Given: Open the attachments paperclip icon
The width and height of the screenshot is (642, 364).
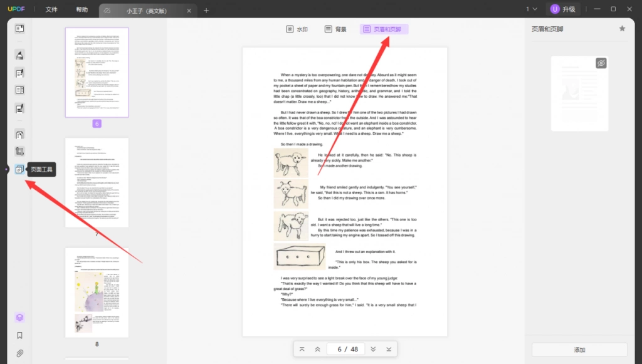Looking at the screenshot, I should pyautogui.click(x=19, y=353).
